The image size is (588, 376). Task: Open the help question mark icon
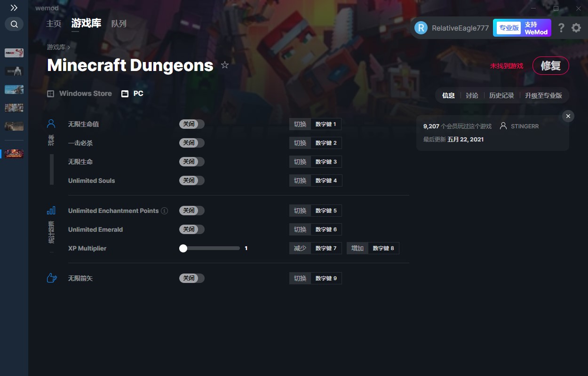561,28
